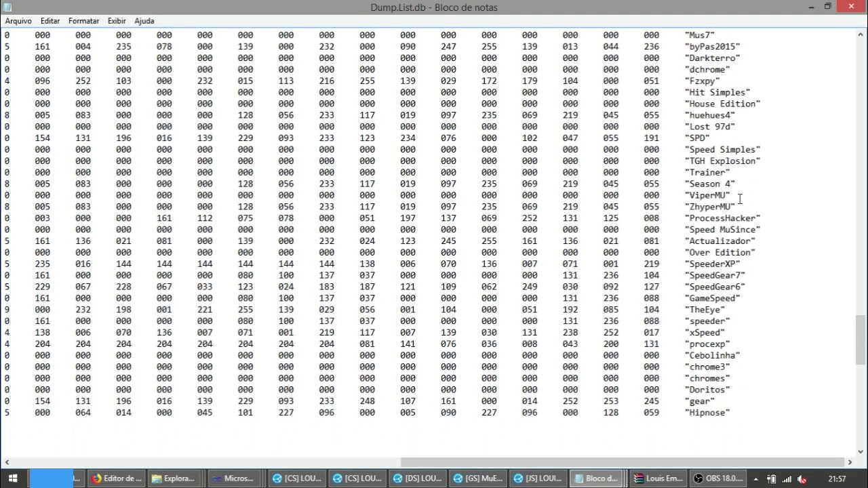Click the text "byPas2015"
Viewport: 868px width, 488px height.
tap(712, 46)
